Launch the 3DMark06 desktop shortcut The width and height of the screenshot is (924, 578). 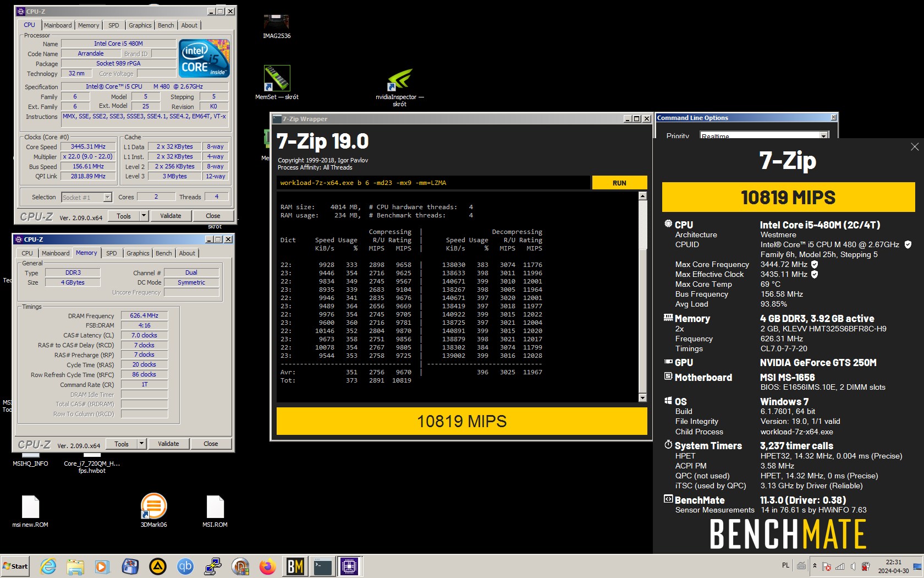[x=154, y=510]
